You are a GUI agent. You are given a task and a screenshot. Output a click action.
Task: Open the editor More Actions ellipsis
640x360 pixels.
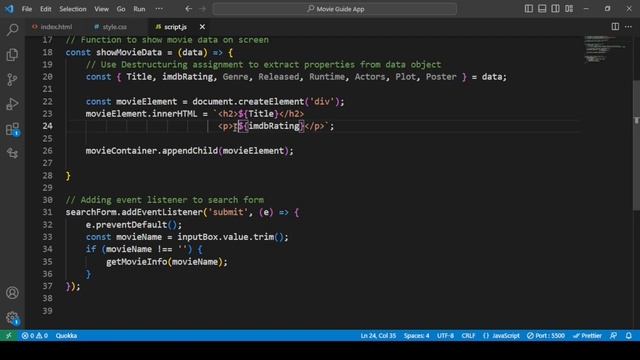coord(628,27)
